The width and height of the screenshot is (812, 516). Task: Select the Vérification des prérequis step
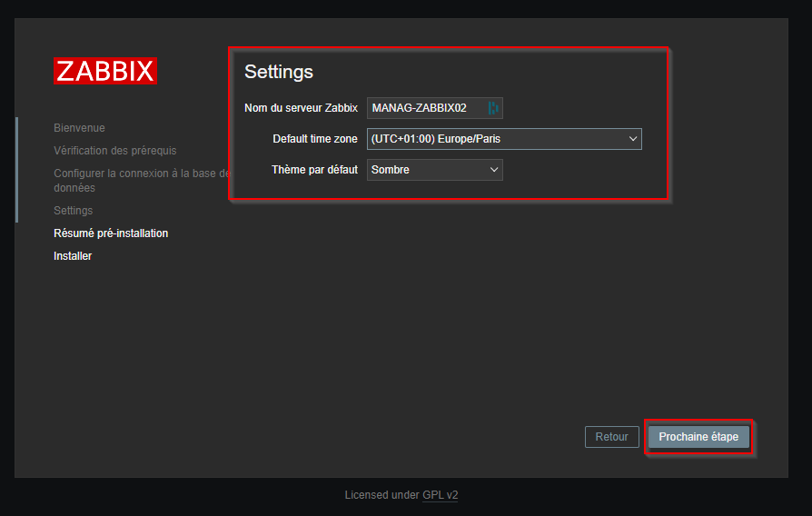pos(115,151)
